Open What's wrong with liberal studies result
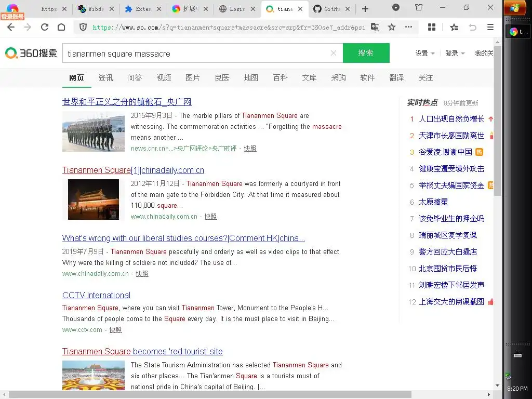The image size is (532, 399). pos(183,238)
